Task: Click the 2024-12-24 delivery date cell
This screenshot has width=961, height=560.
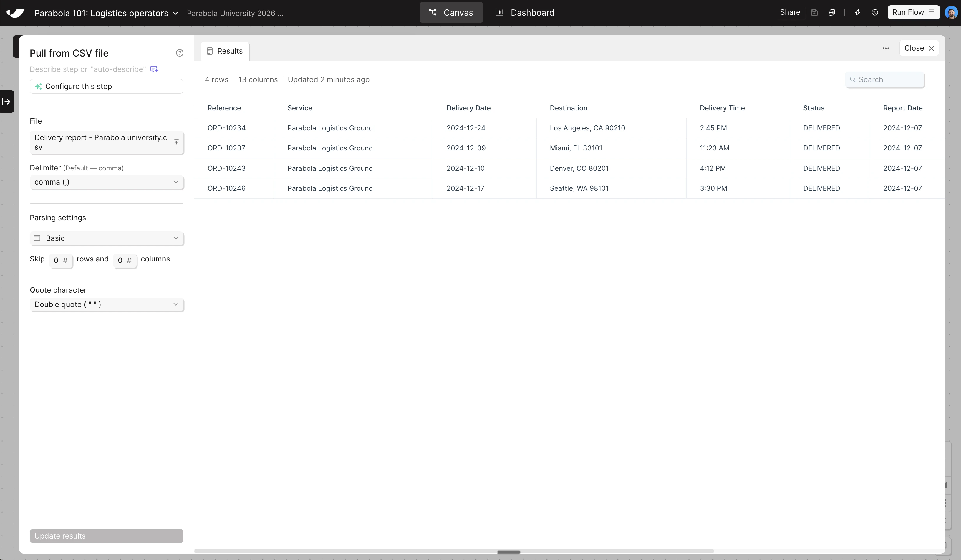Action: (x=485, y=128)
